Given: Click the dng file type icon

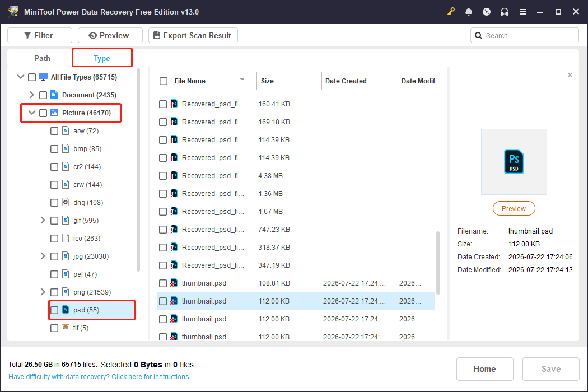Looking at the screenshot, I should click(x=66, y=203).
